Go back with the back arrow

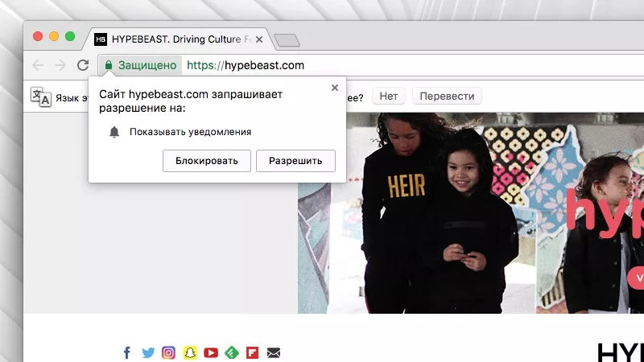pyautogui.click(x=38, y=65)
